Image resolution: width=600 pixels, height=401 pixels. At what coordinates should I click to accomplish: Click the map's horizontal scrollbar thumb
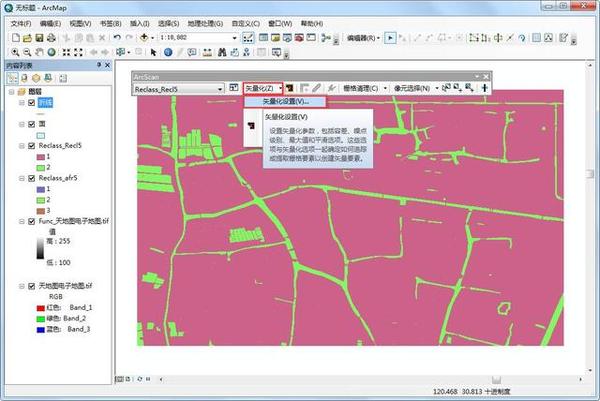[x=496, y=379]
